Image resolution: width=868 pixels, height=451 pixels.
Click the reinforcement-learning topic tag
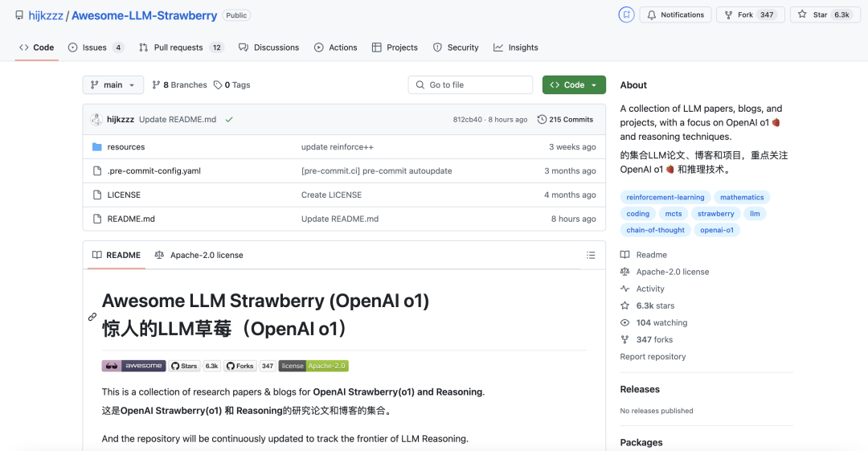pos(665,197)
